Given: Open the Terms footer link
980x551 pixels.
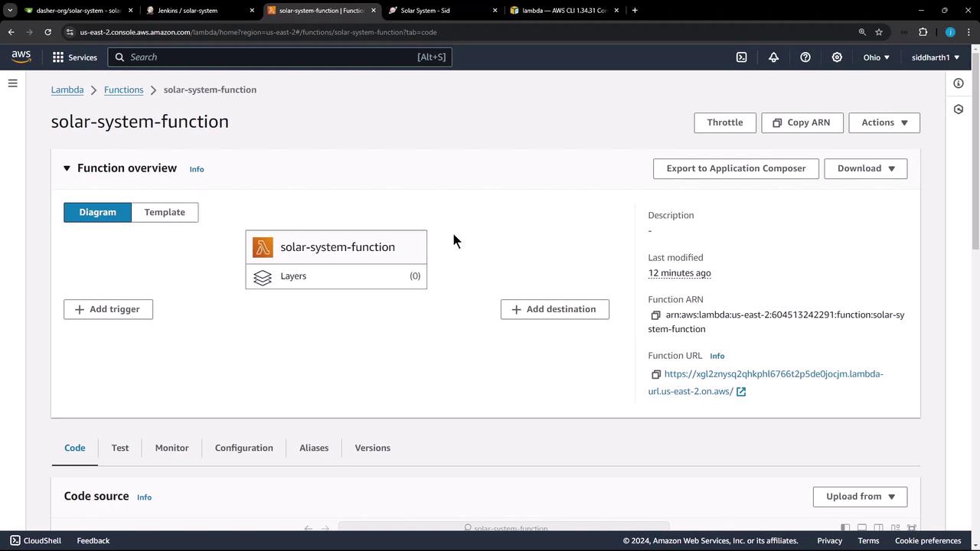Looking at the screenshot, I should [x=868, y=541].
